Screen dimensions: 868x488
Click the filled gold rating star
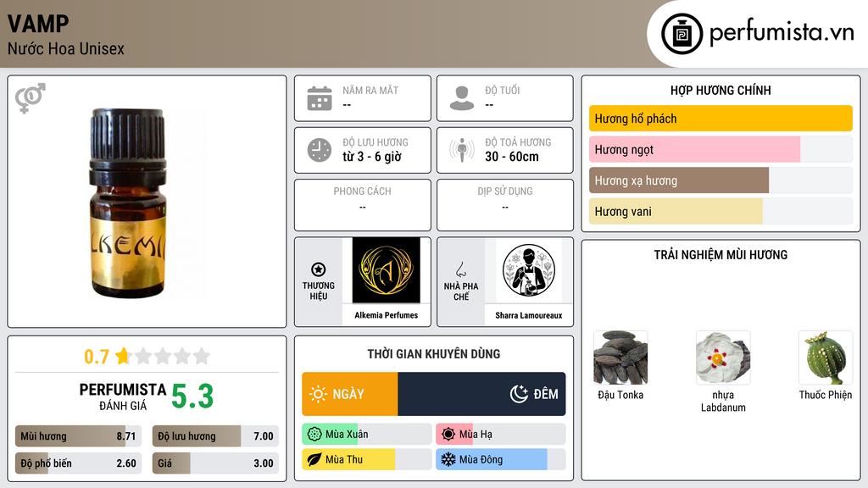tap(122, 356)
